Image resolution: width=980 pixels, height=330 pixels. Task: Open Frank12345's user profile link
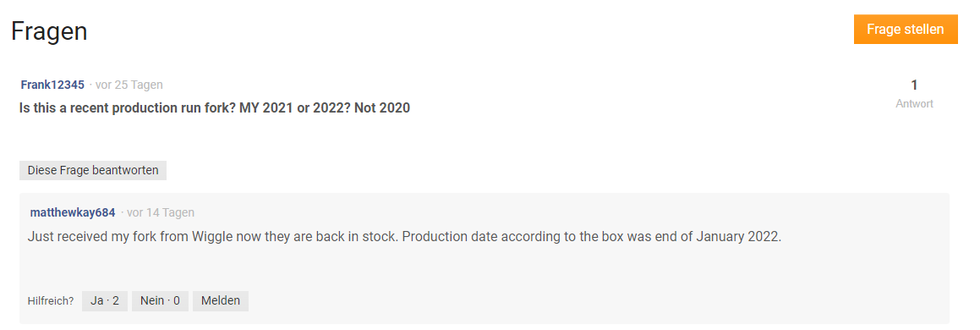click(52, 85)
